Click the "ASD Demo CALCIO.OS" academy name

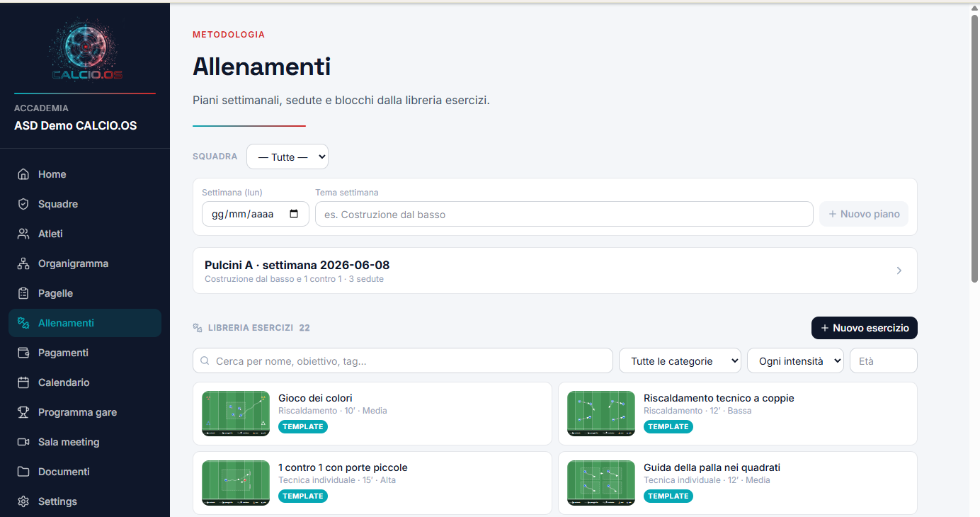pyautogui.click(x=76, y=125)
